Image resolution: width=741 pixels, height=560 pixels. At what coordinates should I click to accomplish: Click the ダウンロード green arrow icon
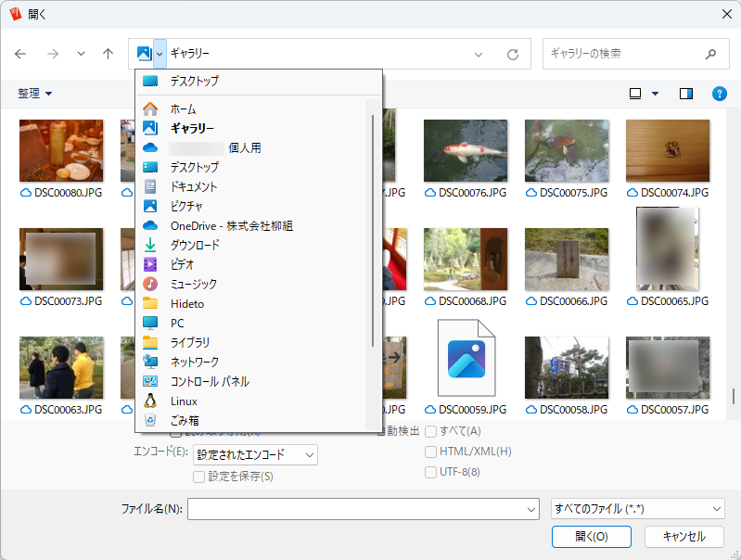point(150,245)
